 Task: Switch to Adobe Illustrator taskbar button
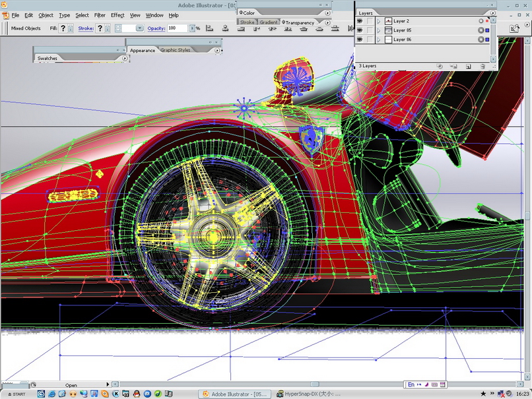(235, 394)
